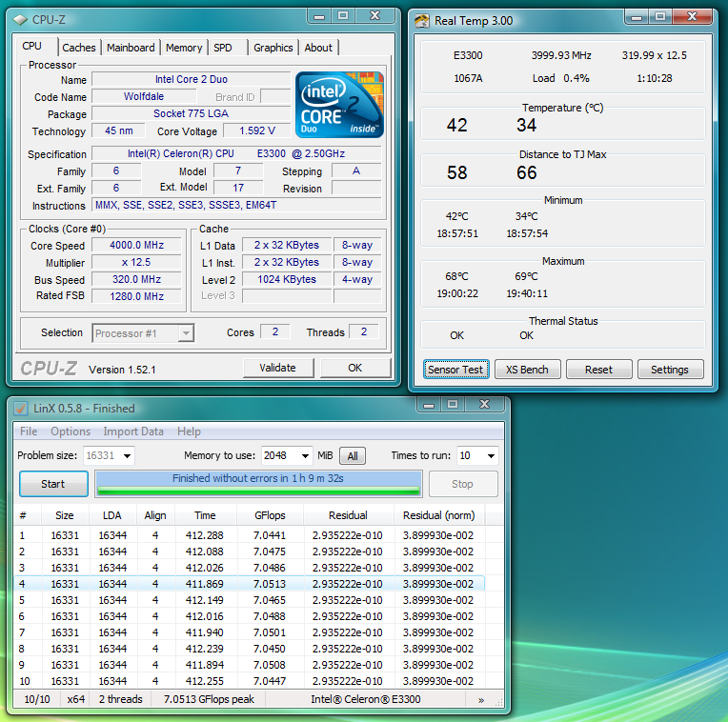728x722 pixels.
Task: Select result row 4 with time 411.869
Action: click(x=250, y=584)
